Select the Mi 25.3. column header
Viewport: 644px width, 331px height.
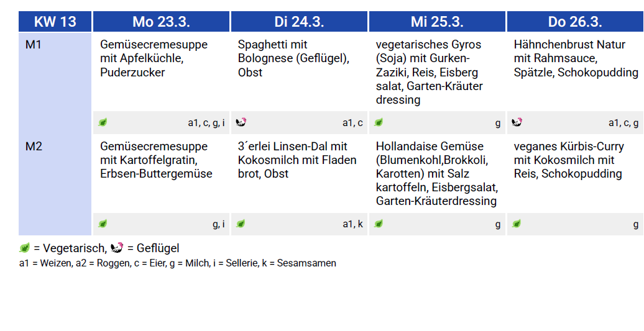coord(437,22)
